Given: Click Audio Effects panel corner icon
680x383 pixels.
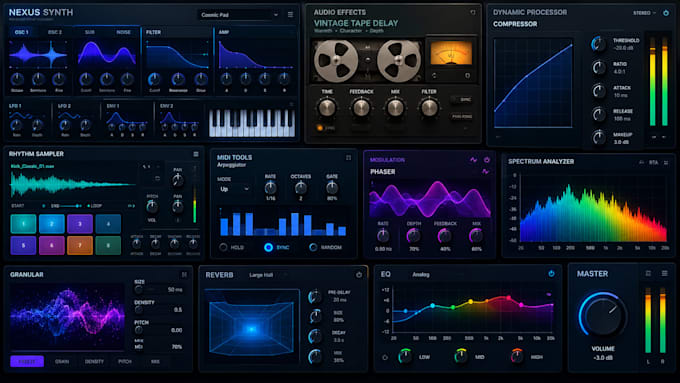Looking at the screenshot, I should [473, 13].
